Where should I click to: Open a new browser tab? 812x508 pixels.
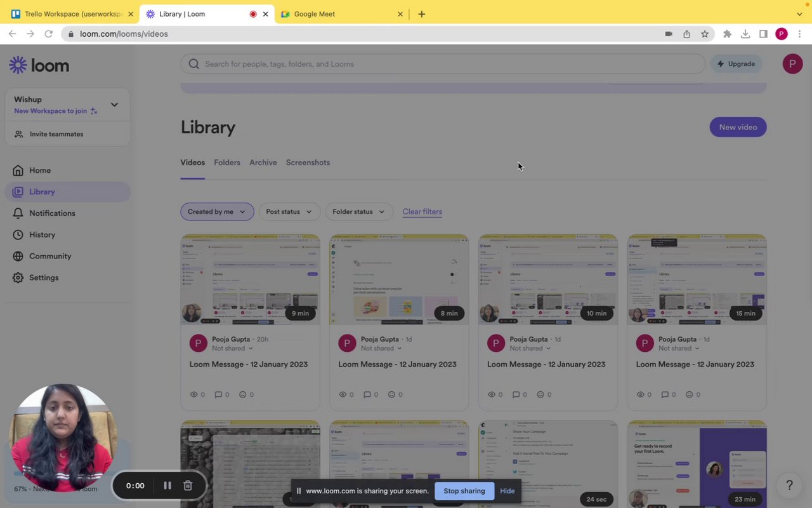(421, 14)
